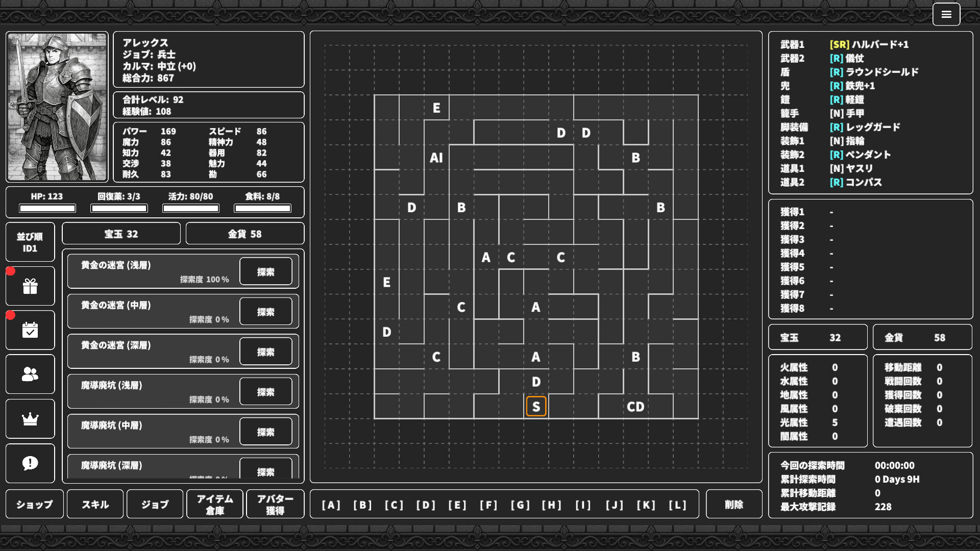The width and height of the screenshot is (980, 551).
Task: Open the アイテム倉庫 tab
Action: tap(215, 504)
